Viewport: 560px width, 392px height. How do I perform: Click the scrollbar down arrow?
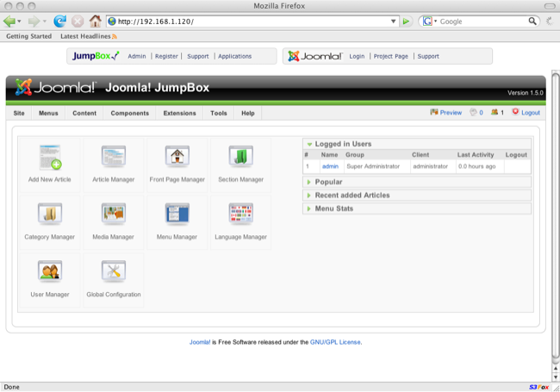(x=556, y=377)
